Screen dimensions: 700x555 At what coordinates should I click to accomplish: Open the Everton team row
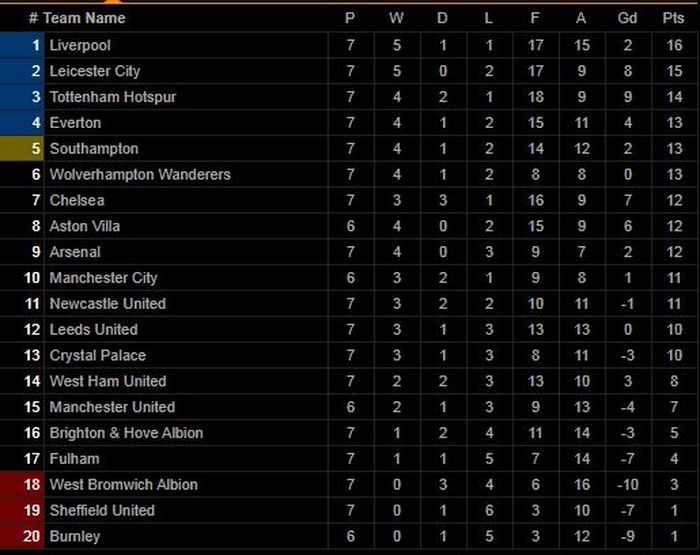point(75,123)
